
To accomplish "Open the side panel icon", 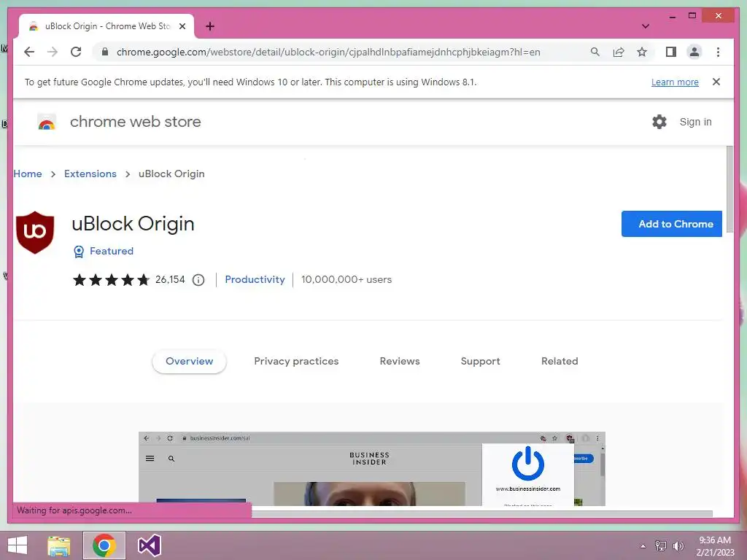I will coord(671,52).
